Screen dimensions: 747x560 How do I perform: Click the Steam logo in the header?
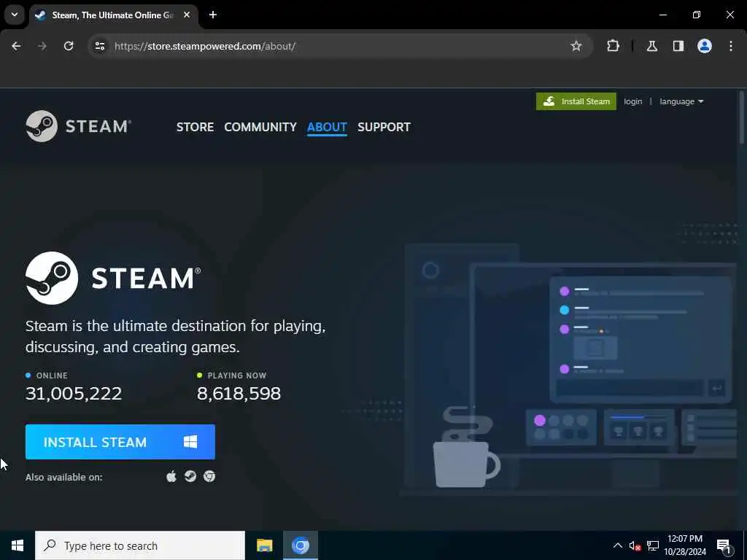79,126
